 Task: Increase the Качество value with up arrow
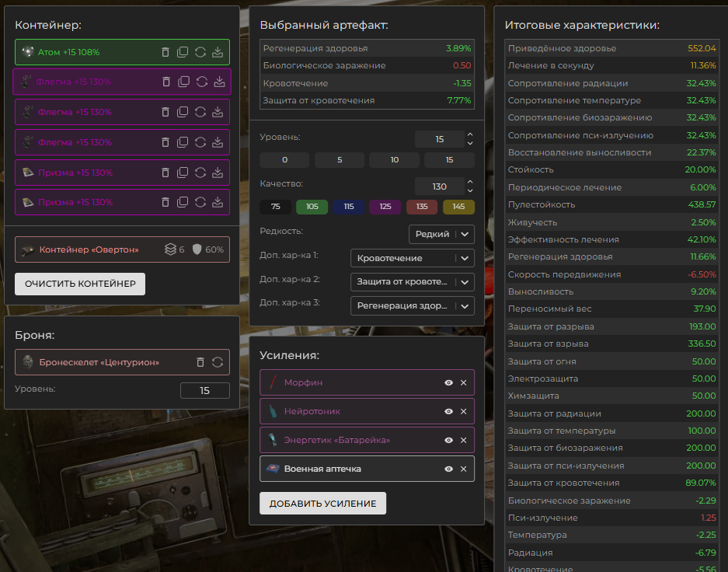point(470,182)
